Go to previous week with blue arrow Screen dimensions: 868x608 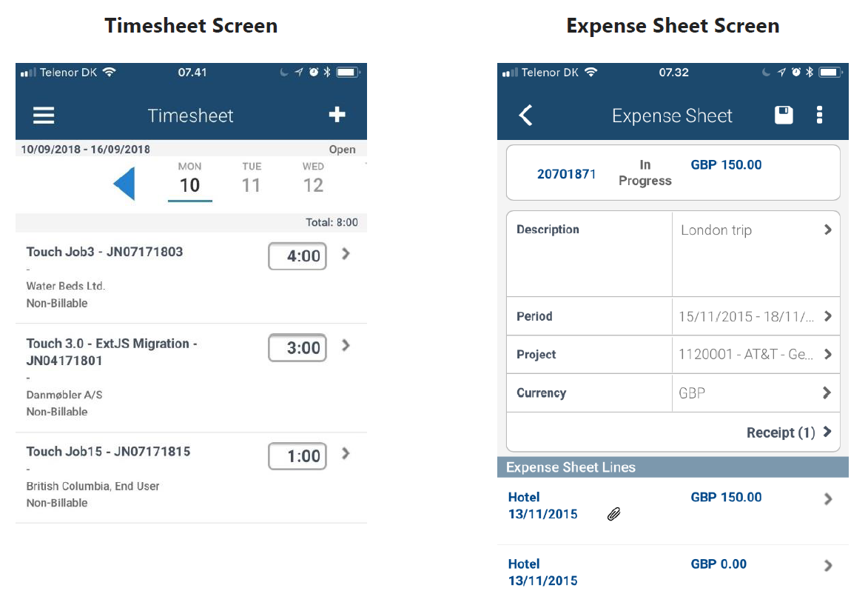tap(124, 184)
